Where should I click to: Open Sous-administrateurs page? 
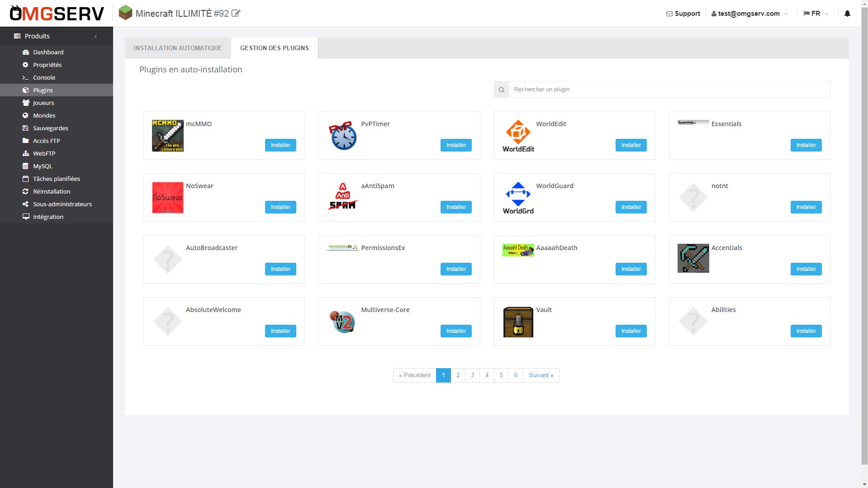[57, 204]
